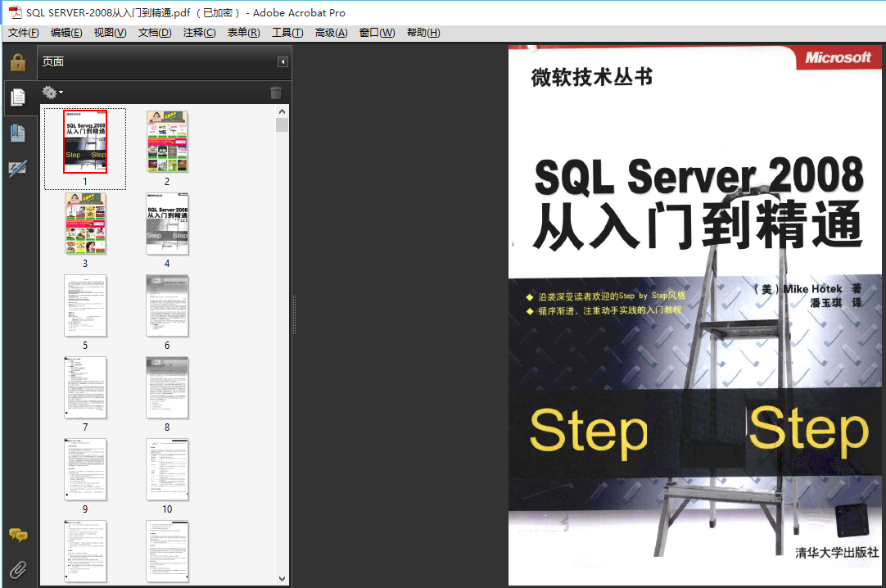Open the 工具(T) menu
The image size is (886, 588).
(287, 33)
